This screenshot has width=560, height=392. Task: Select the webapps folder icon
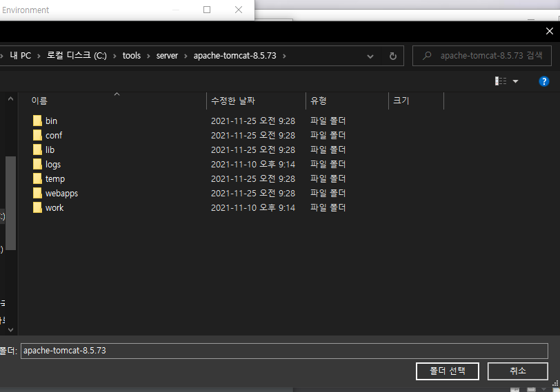pos(37,193)
